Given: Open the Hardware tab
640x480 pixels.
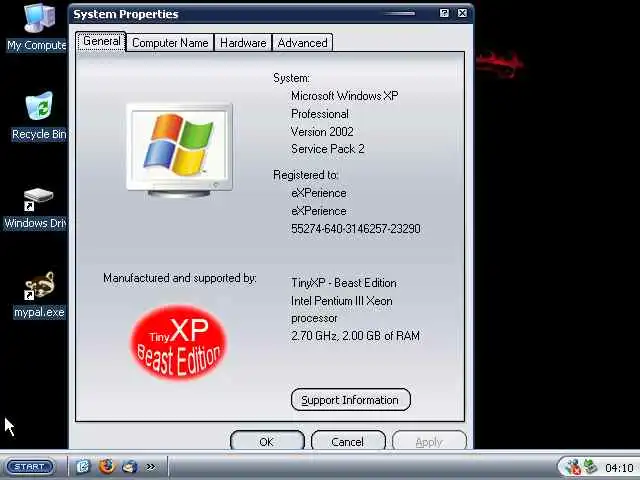Looking at the screenshot, I should (x=243, y=42).
